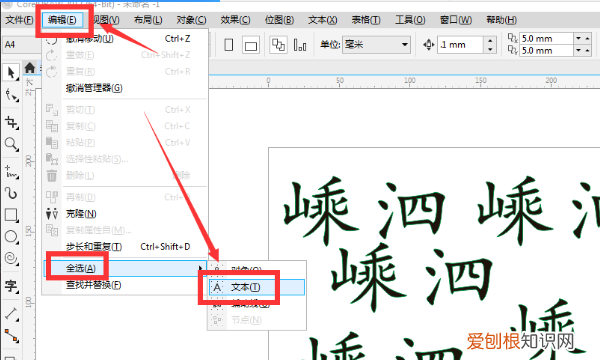Open the 文本(X) menu

323,20
